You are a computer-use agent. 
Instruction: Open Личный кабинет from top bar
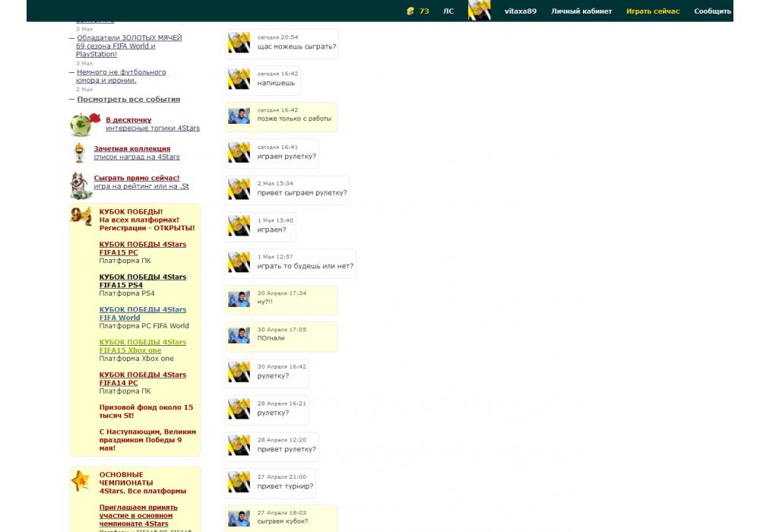click(x=581, y=11)
